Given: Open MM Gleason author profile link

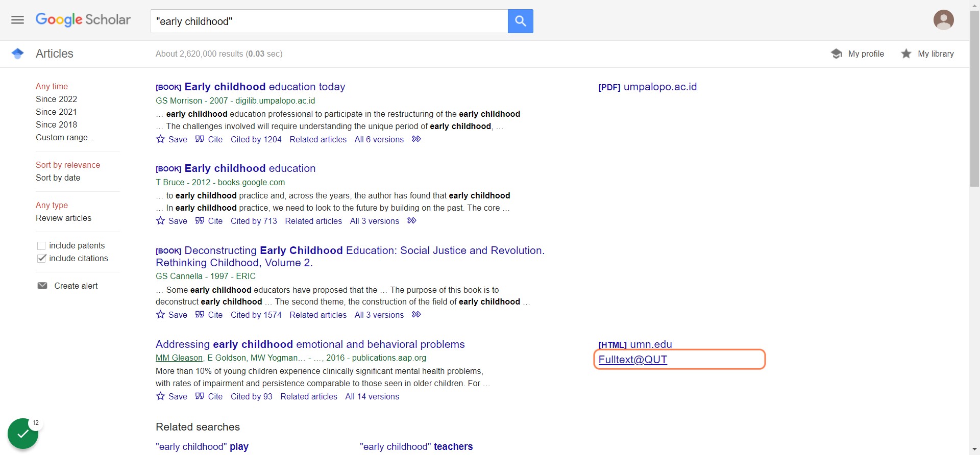Looking at the screenshot, I should tap(179, 358).
